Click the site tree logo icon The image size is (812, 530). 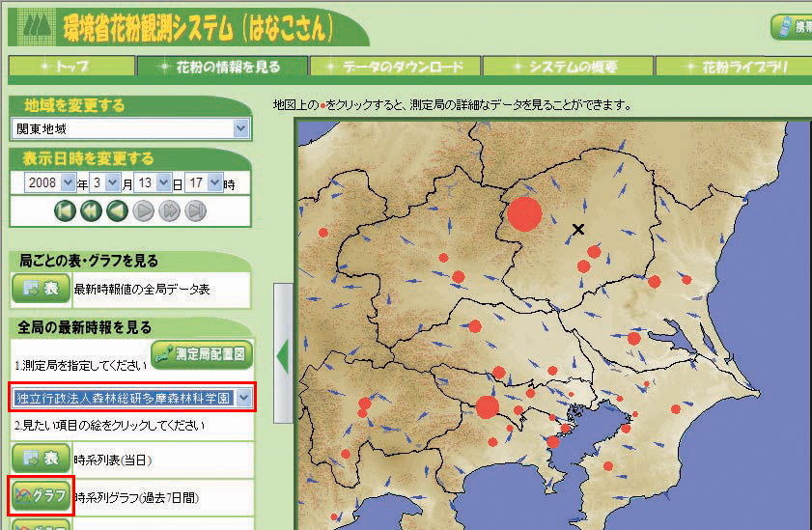pos(38,27)
